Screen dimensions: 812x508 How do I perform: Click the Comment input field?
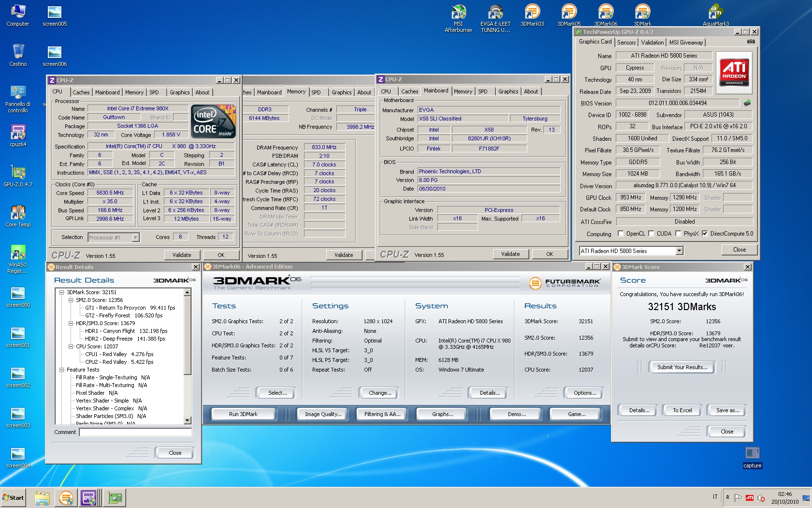pos(135,432)
